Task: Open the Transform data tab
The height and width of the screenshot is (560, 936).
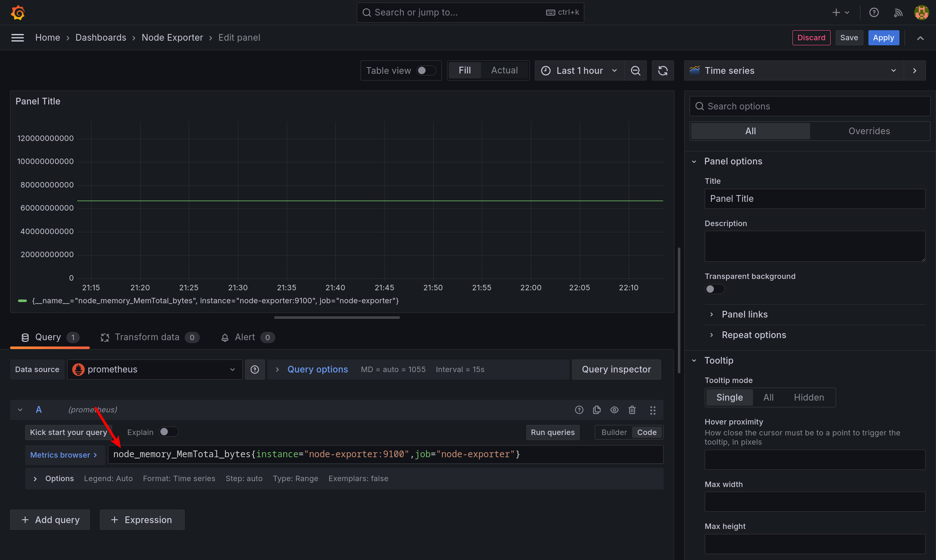Action: tap(150, 337)
